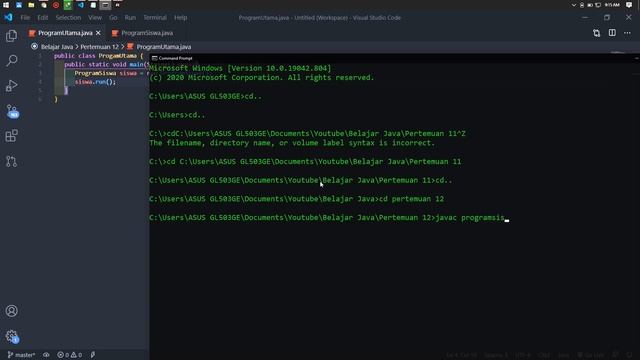The image size is (640, 360).
Task: Click the 'public class ProgamUtama' code line
Action: [x=98, y=56]
